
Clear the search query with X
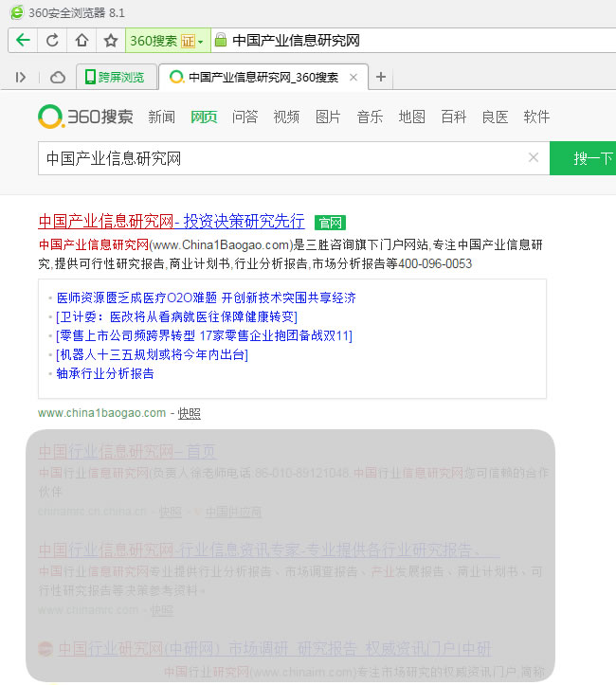534,157
